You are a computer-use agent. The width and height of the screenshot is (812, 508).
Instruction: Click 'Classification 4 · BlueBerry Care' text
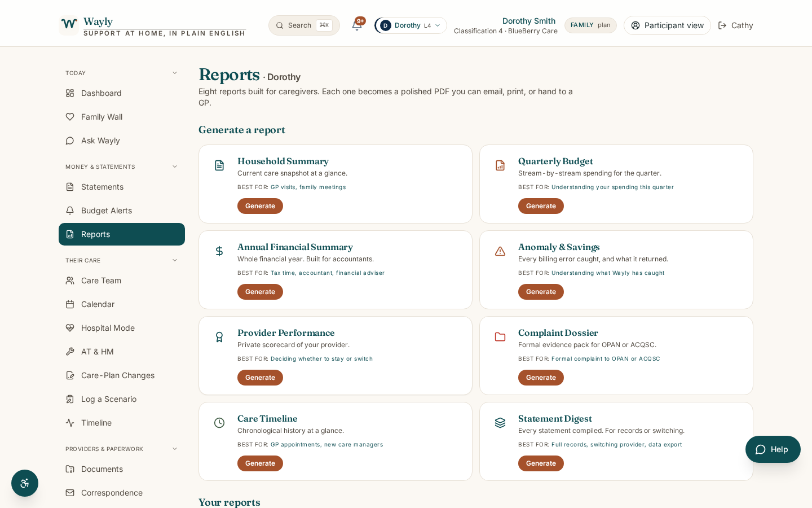click(506, 31)
